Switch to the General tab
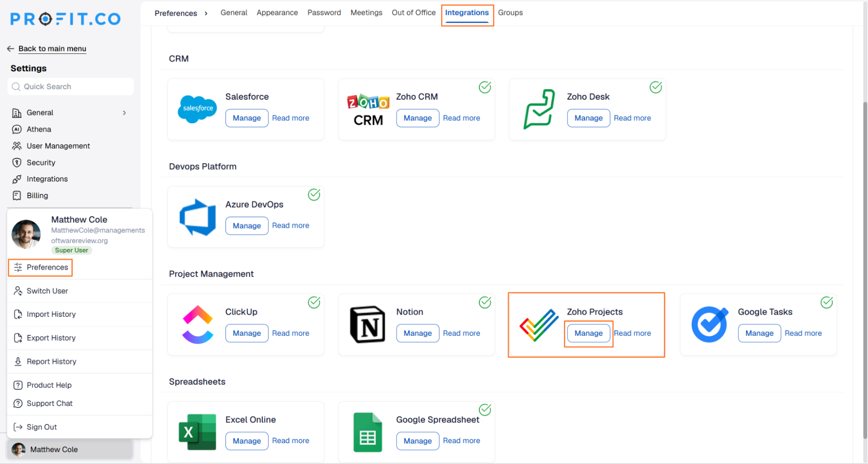This screenshot has width=868, height=464. [234, 13]
